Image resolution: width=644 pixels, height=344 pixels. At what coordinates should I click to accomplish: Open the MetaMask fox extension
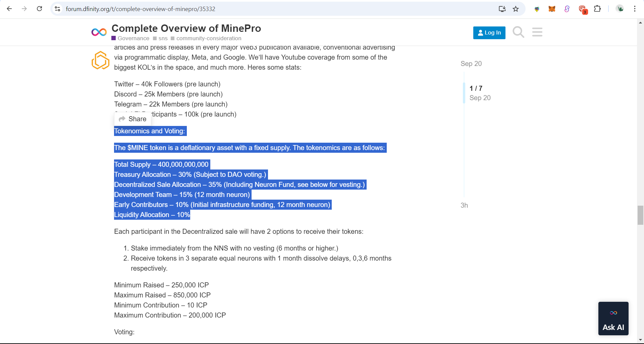click(552, 9)
